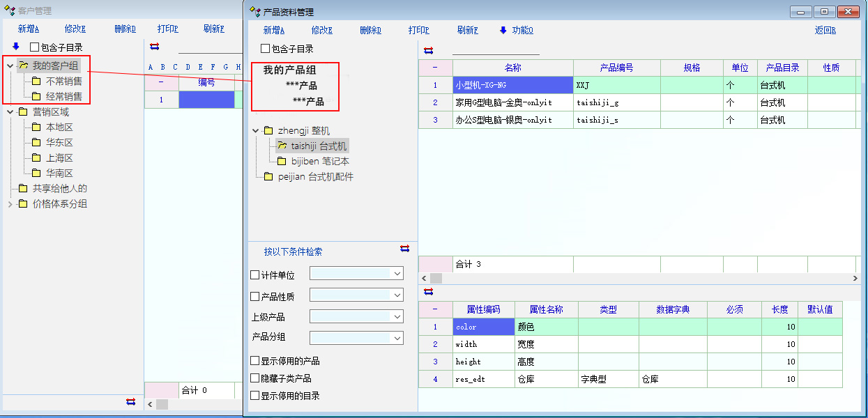The image size is (868, 418).
Task: Open the 产品分组 dropdown list
Action: [x=397, y=338]
